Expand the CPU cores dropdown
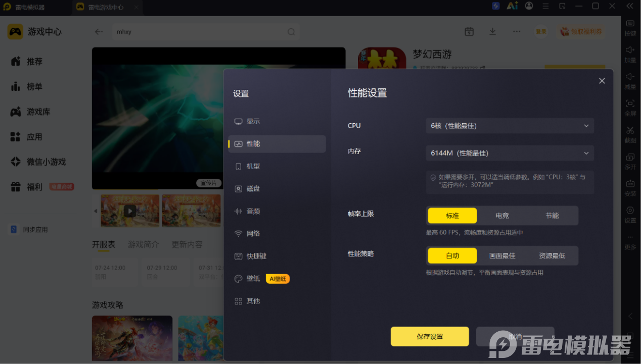Viewport: 641px width, 364px height. click(x=510, y=126)
